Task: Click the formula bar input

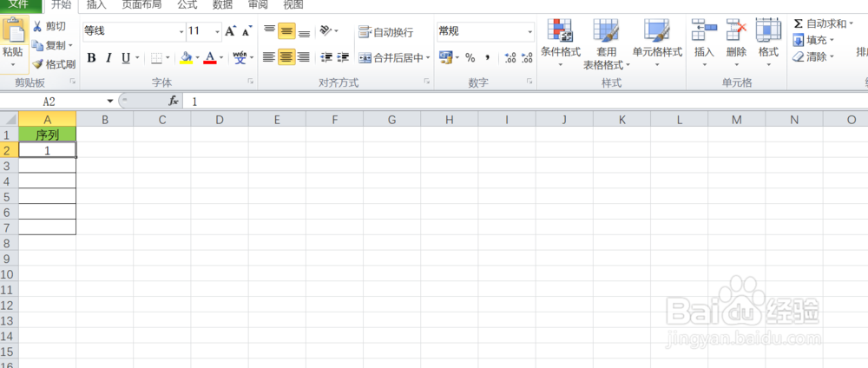Action: (x=526, y=102)
